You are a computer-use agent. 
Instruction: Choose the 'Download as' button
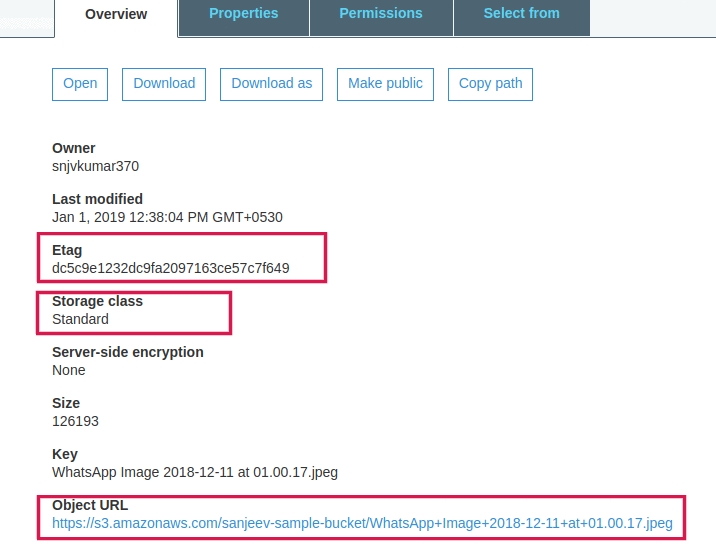coord(271,84)
